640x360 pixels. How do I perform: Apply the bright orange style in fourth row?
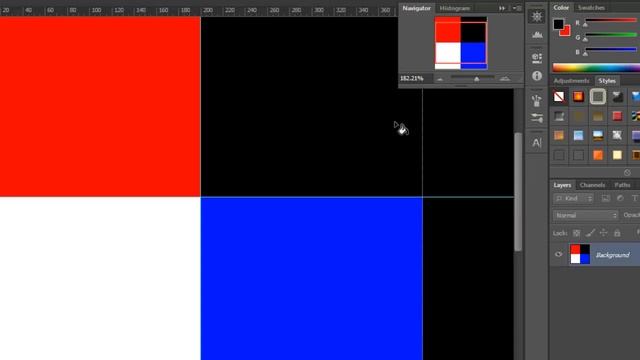598,155
